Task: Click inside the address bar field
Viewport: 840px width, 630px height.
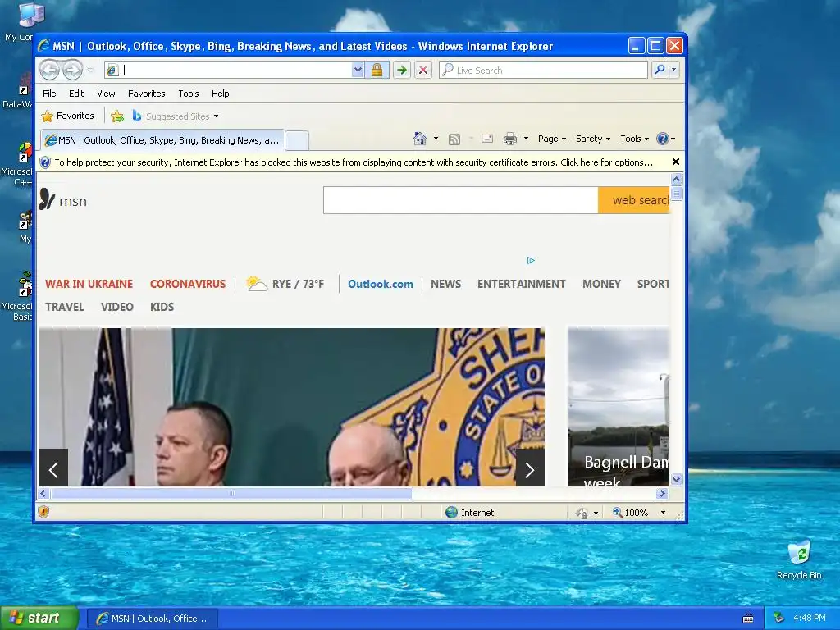Action: pyautogui.click(x=235, y=71)
